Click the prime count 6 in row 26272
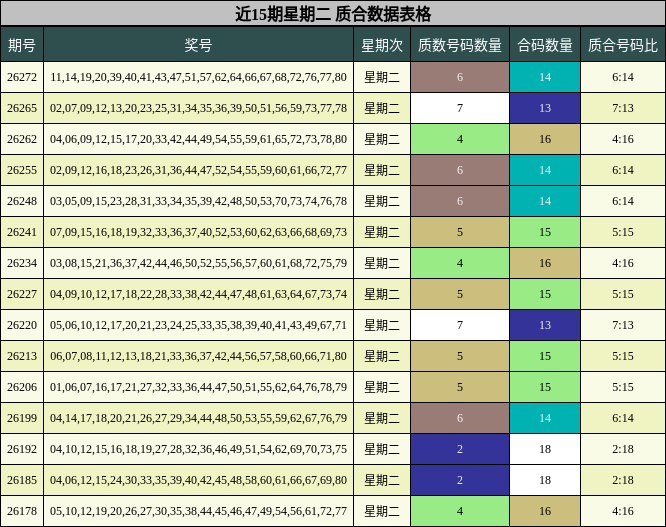The height and width of the screenshot is (527, 666). point(460,77)
